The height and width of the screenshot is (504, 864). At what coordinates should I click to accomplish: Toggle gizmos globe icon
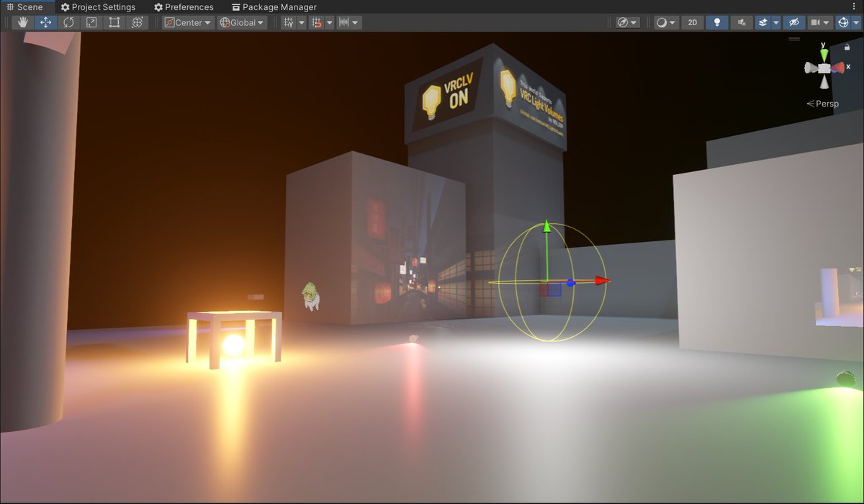[x=843, y=22]
